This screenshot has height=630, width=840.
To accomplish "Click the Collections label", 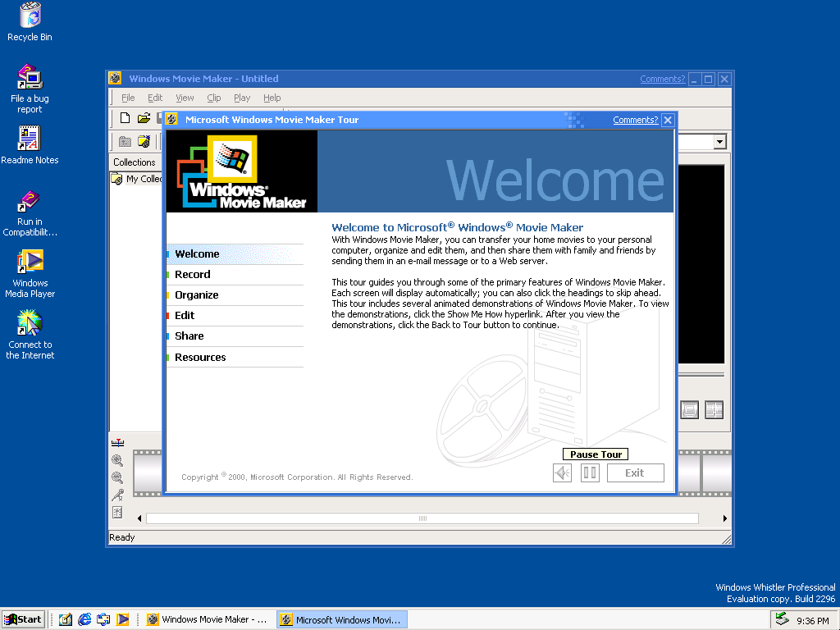I will 135,162.
